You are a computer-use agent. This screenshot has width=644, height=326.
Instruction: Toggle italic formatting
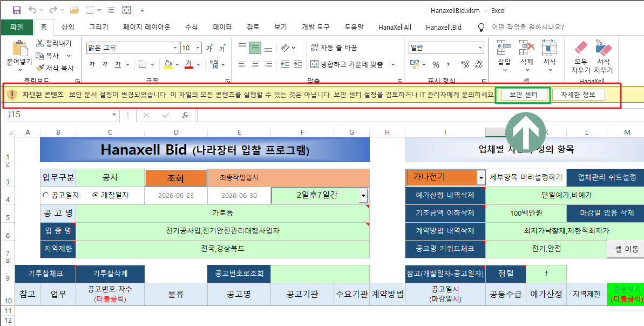[x=105, y=64]
